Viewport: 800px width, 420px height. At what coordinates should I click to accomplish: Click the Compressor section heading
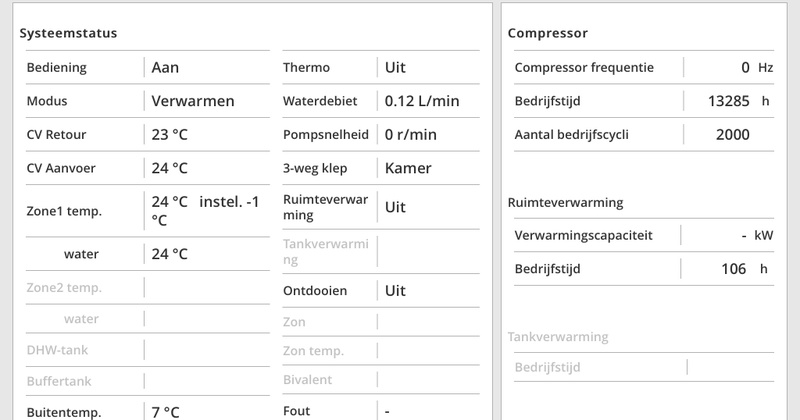click(x=547, y=33)
